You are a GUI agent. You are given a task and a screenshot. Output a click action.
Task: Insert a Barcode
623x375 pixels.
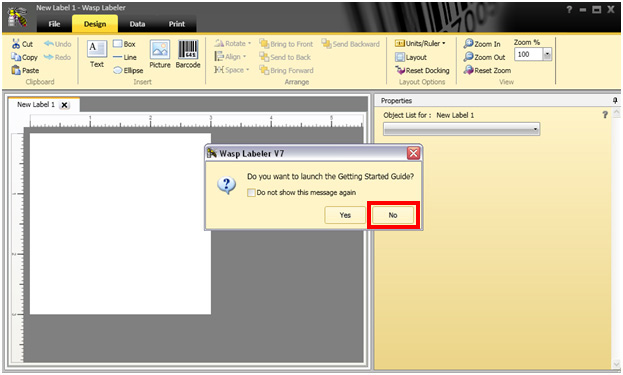pyautogui.click(x=188, y=54)
